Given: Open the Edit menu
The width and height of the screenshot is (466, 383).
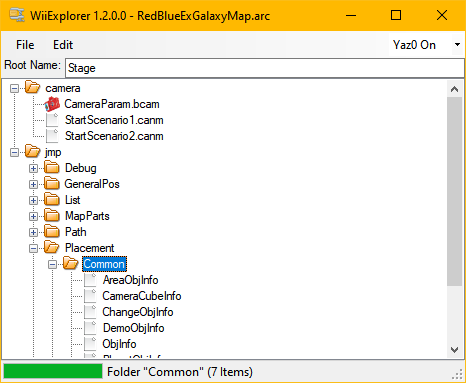Looking at the screenshot, I should [63, 45].
